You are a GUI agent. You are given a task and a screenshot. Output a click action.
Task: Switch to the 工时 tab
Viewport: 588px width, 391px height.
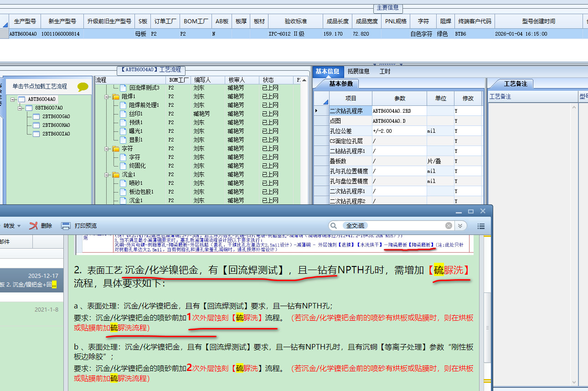point(385,72)
